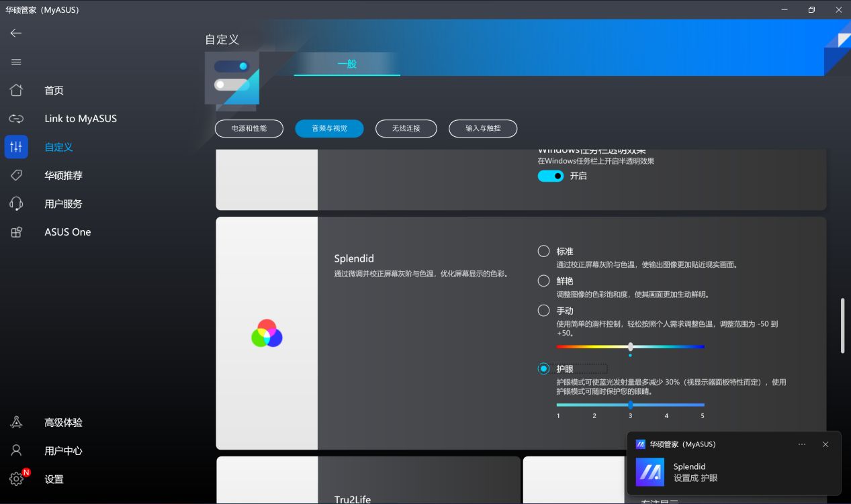
Task: Turn off Windows taskbar transparency switch
Action: click(x=551, y=176)
